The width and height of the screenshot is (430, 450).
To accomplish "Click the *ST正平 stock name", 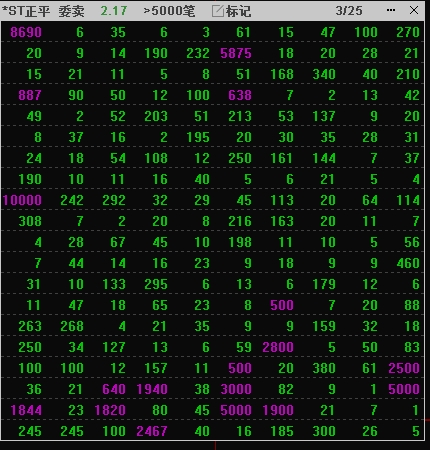I will 26,11.
